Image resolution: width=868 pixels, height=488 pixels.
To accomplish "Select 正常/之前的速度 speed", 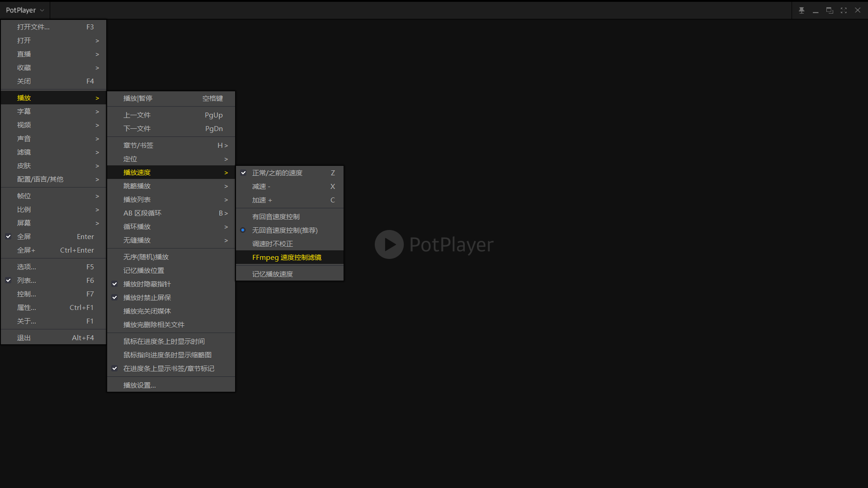I will click(290, 173).
